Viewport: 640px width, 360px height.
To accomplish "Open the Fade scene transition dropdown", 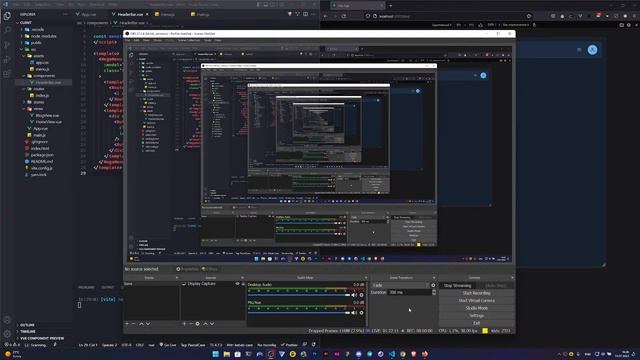I will [400, 285].
